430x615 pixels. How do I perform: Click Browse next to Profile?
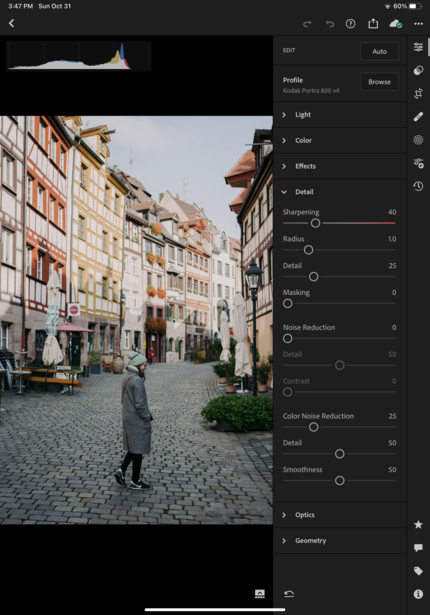coord(379,82)
